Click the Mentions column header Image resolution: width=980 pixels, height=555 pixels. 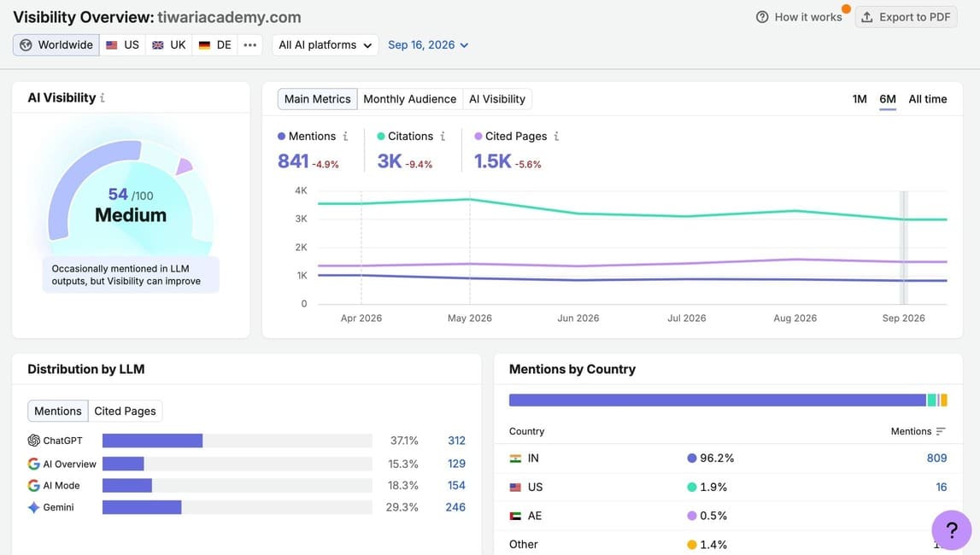[x=911, y=431]
